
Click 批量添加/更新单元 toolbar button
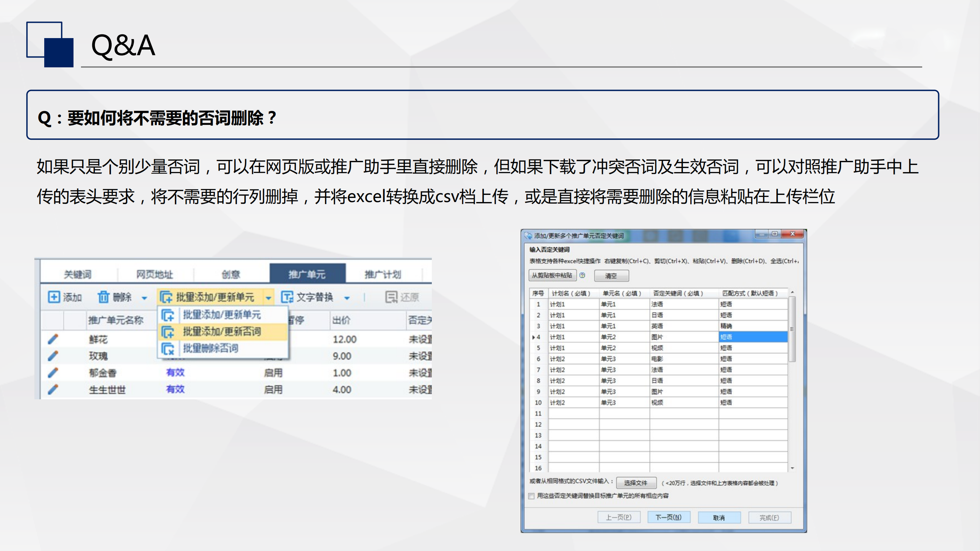pyautogui.click(x=210, y=297)
